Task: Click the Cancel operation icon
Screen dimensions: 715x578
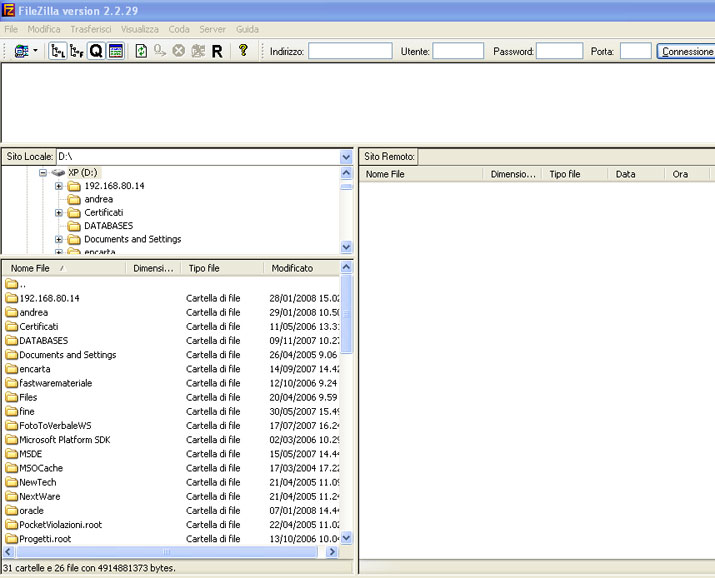Action: pyautogui.click(x=179, y=51)
